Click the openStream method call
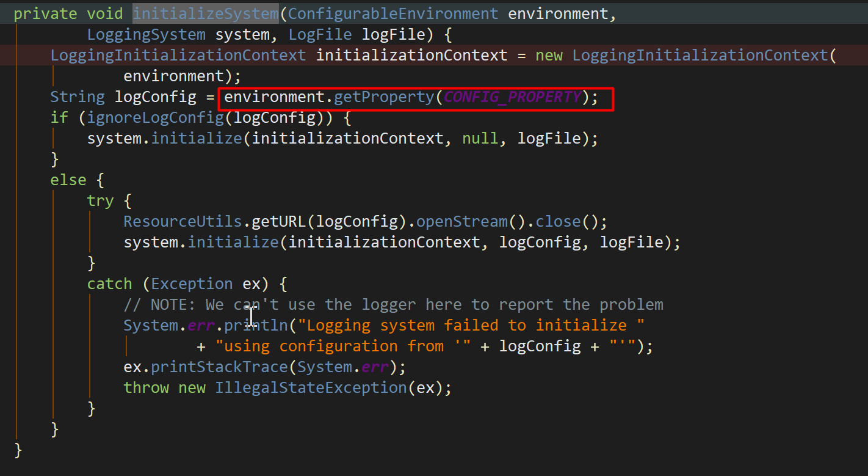Screen dimensions: 868x476 [x=461, y=221]
